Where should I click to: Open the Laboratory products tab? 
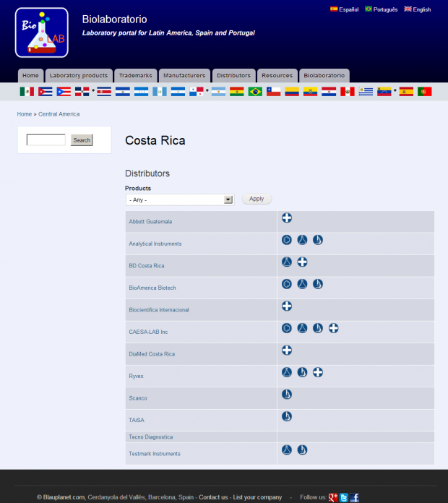(x=79, y=76)
